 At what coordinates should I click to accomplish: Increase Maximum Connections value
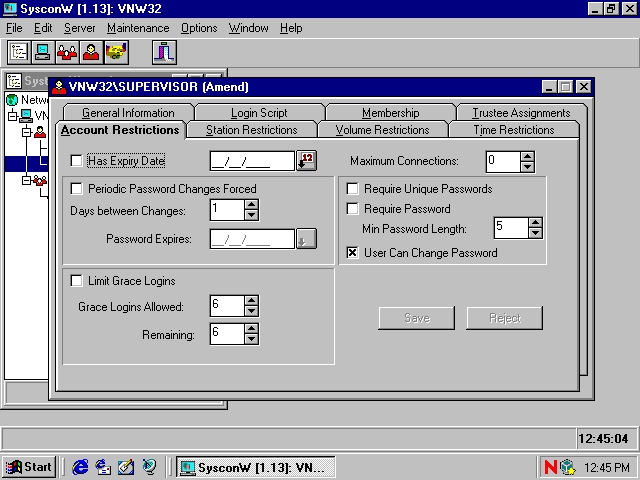pyautogui.click(x=527, y=156)
